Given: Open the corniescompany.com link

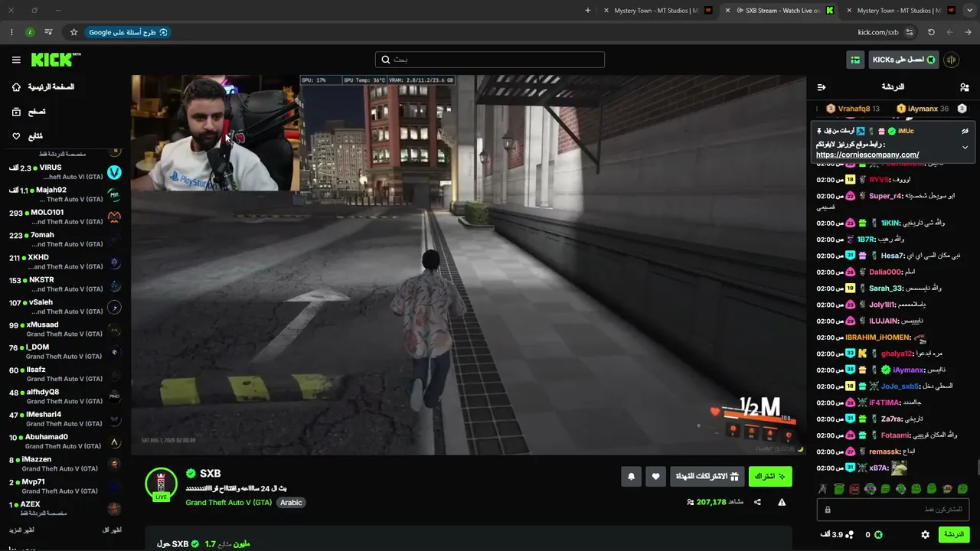Looking at the screenshot, I should coord(867,155).
